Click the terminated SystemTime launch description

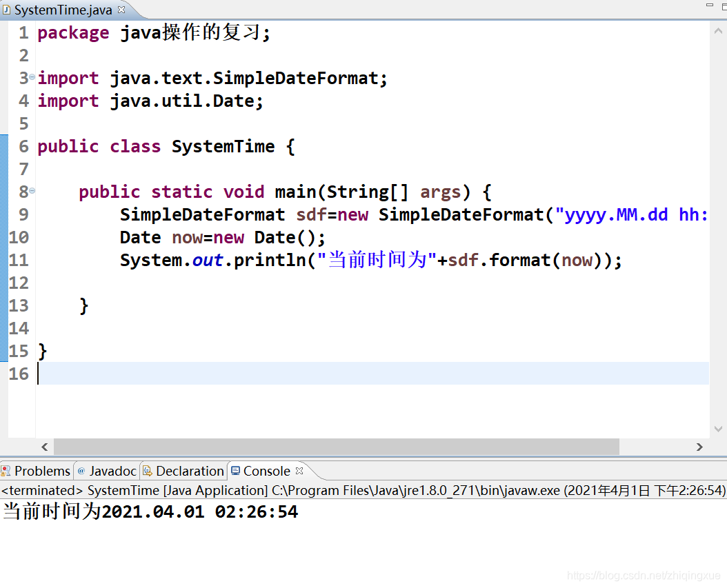click(x=363, y=490)
